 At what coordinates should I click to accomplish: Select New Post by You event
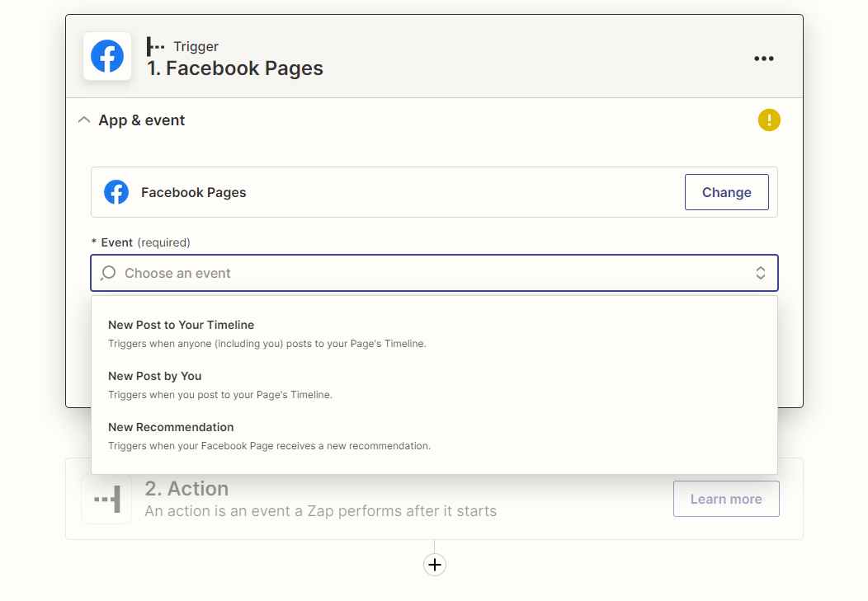435,385
